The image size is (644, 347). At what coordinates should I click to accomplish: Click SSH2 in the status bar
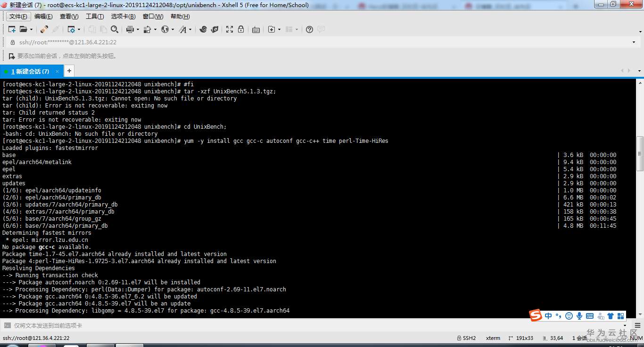(x=466, y=338)
